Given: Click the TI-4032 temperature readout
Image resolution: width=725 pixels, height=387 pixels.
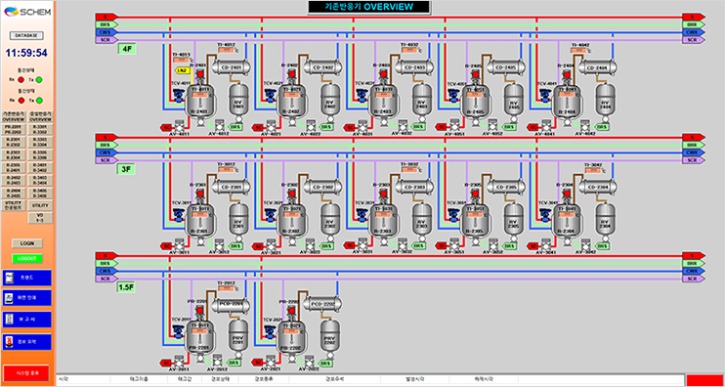Looking at the screenshot, I should [410, 50].
